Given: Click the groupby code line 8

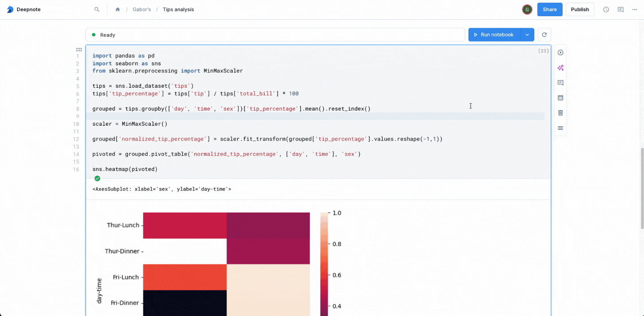Looking at the screenshot, I should click(x=231, y=109).
